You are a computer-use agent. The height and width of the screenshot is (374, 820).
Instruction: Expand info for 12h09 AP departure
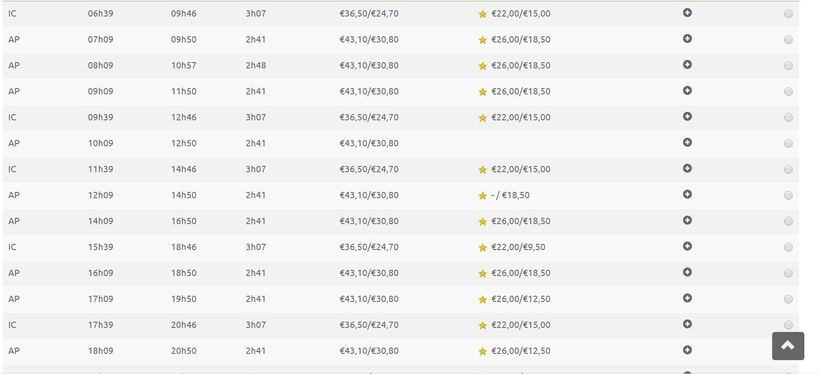[x=687, y=194]
